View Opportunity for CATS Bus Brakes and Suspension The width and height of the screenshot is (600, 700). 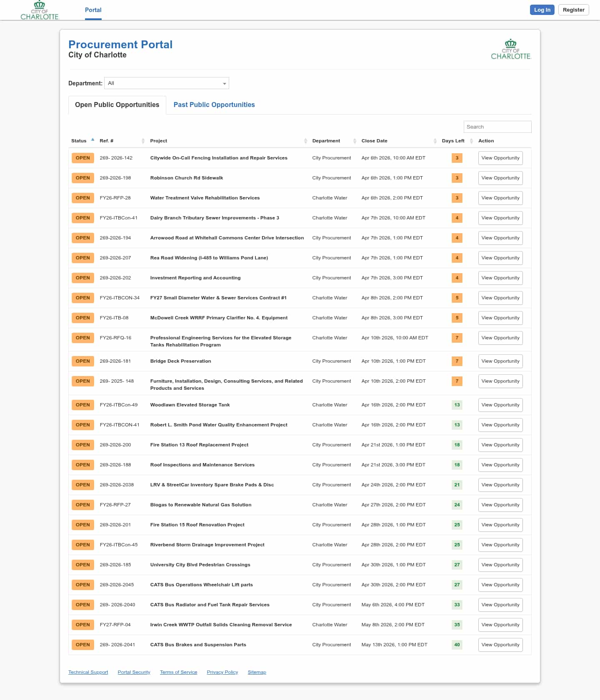[500, 645]
